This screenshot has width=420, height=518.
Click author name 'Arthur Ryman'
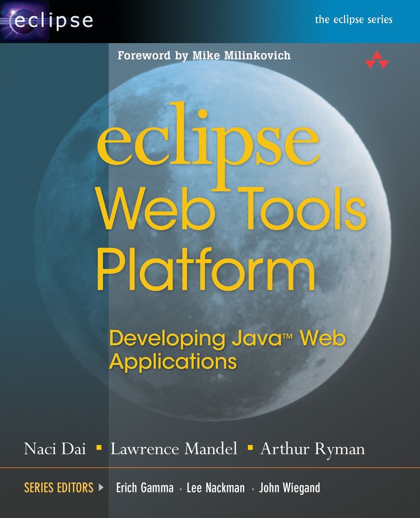pos(313,449)
